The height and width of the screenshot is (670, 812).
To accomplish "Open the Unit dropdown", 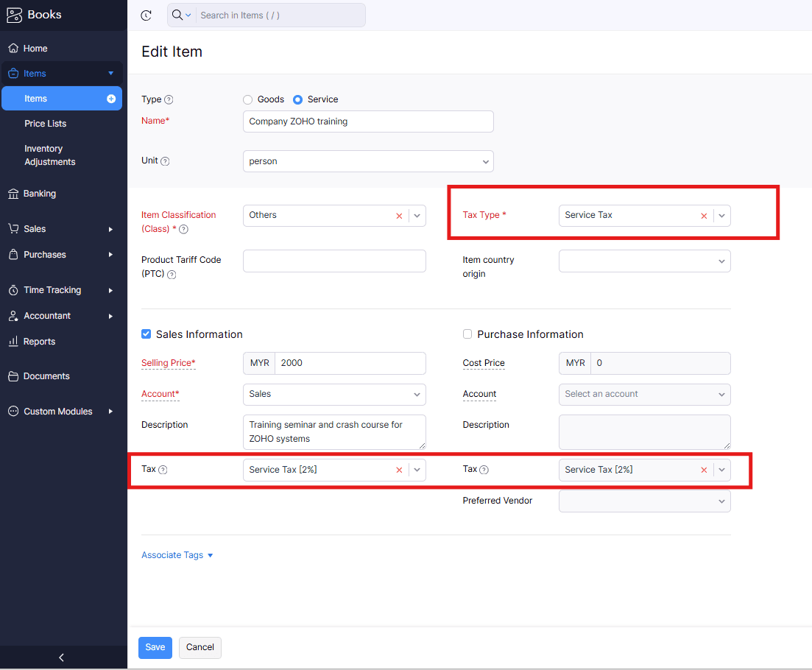I will [368, 161].
